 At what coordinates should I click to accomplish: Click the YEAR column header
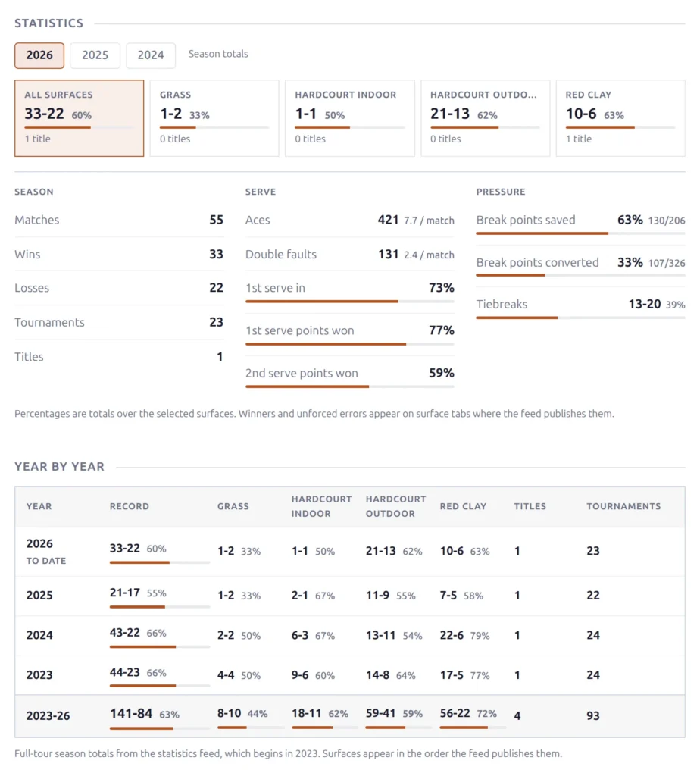pyautogui.click(x=39, y=506)
